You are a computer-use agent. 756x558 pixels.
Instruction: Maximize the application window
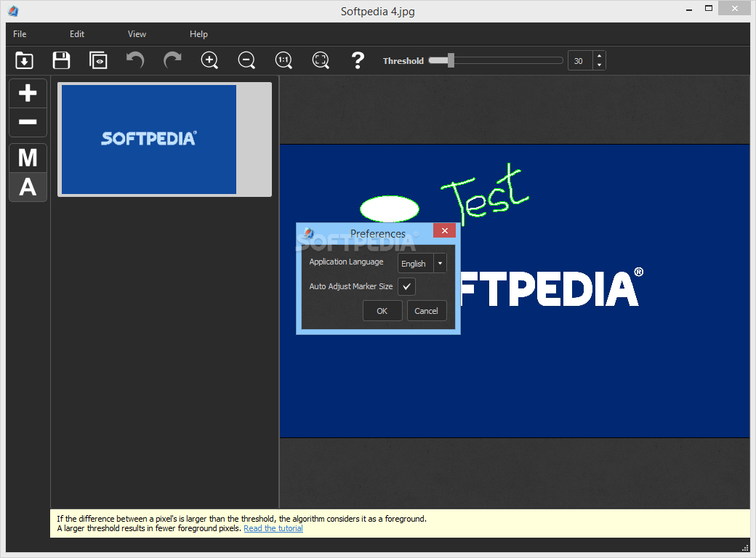point(709,8)
